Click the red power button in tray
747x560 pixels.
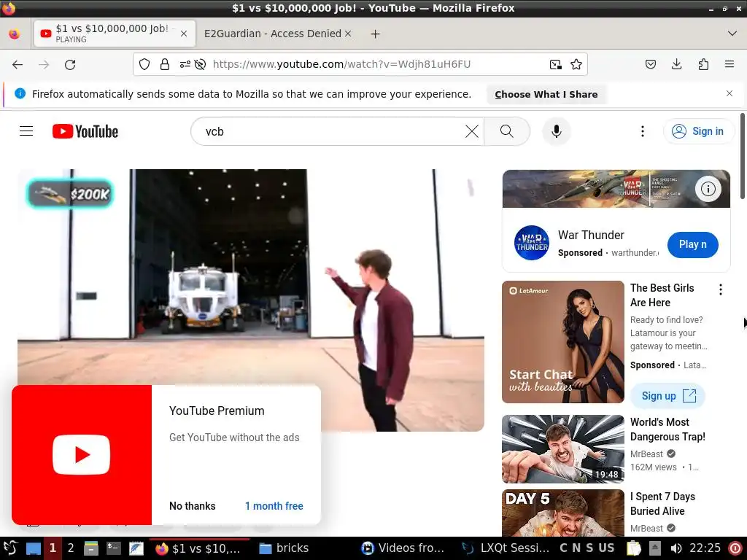click(x=735, y=548)
